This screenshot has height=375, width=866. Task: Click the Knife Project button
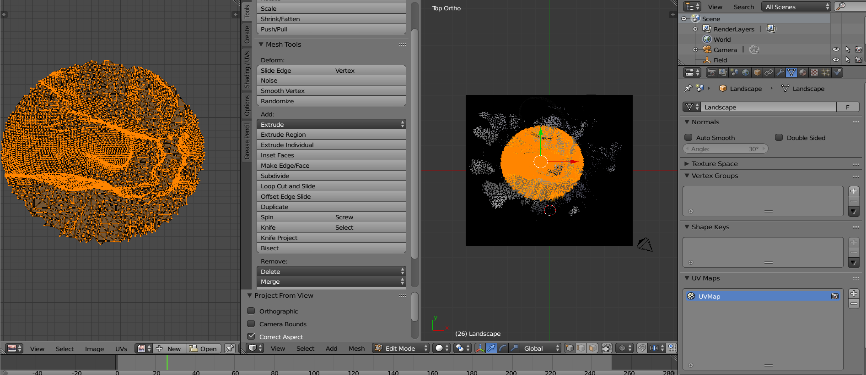[x=332, y=237]
